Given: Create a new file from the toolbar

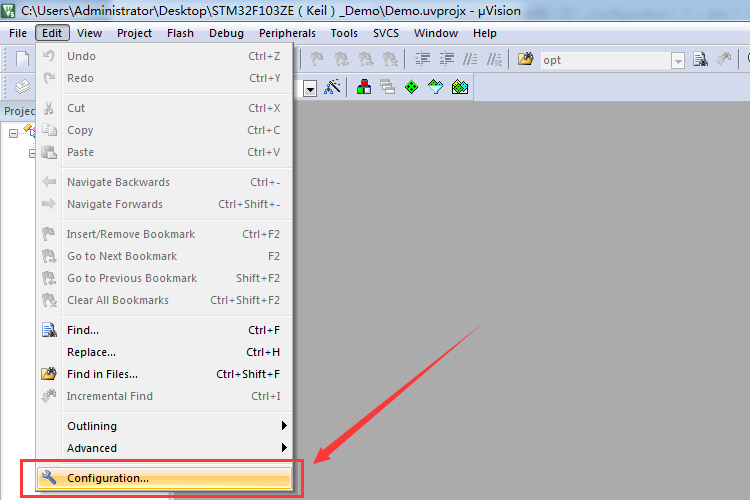Looking at the screenshot, I should pos(22,59).
